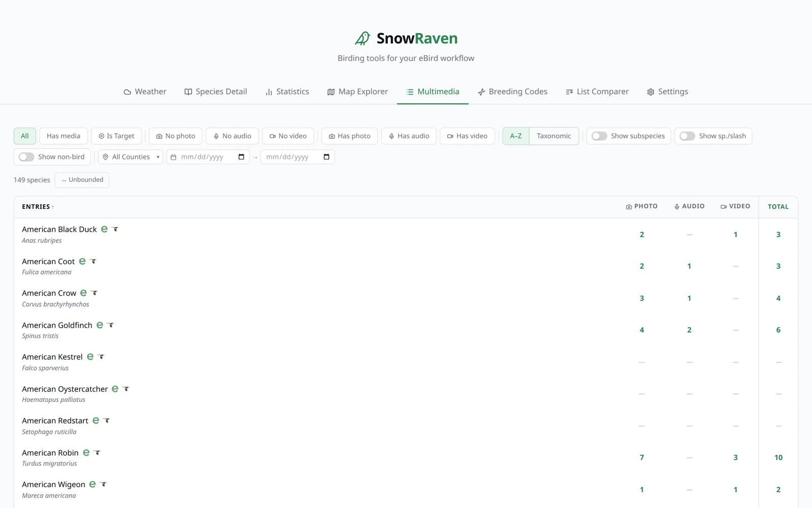Viewport: 812px width, 508px height.
Task: Switch to Taxonomic sort order
Action: pos(554,136)
